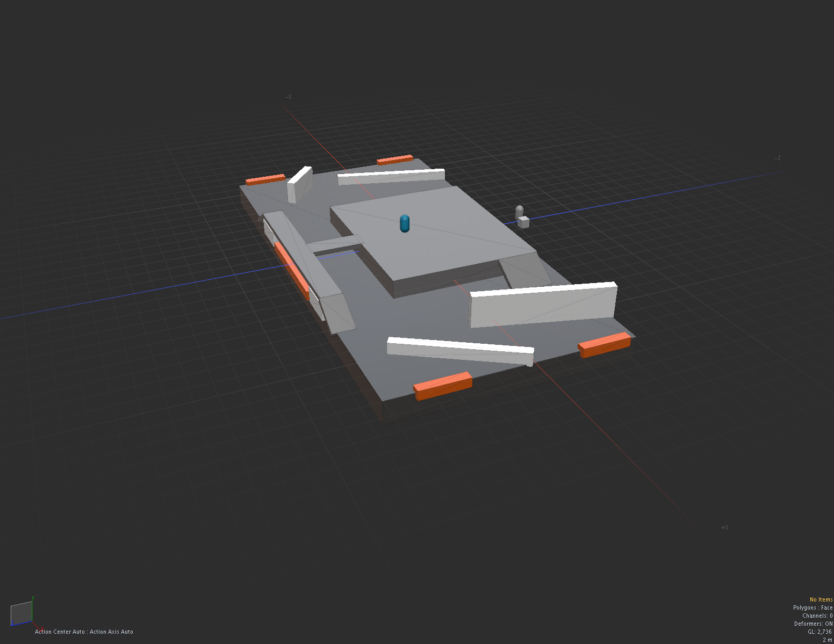
Task: Select the grey capsule outside the floor
Action: (x=519, y=211)
